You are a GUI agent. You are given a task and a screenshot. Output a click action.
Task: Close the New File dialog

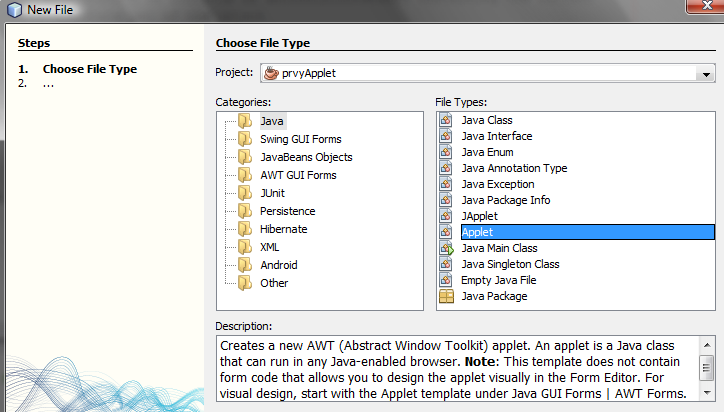click(x=705, y=6)
